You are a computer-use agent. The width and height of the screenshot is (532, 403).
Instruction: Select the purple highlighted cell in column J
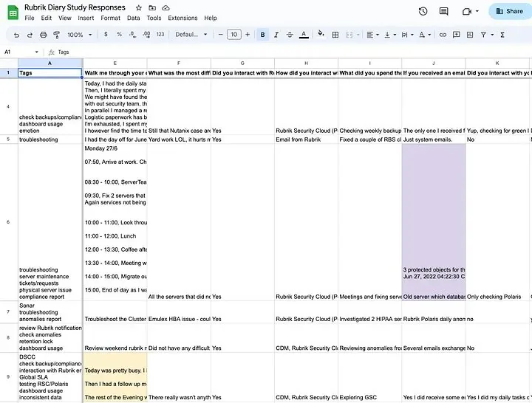point(434,222)
